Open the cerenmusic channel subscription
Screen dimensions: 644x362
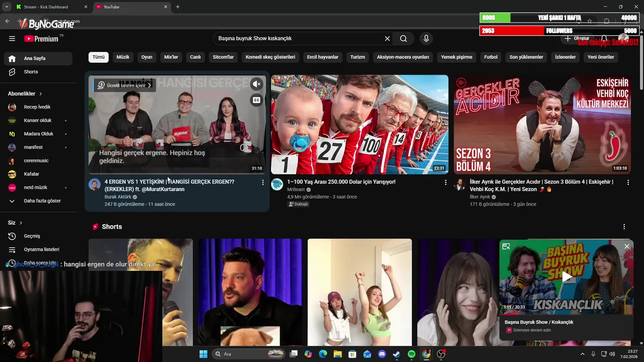pyautogui.click(x=38, y=161)
